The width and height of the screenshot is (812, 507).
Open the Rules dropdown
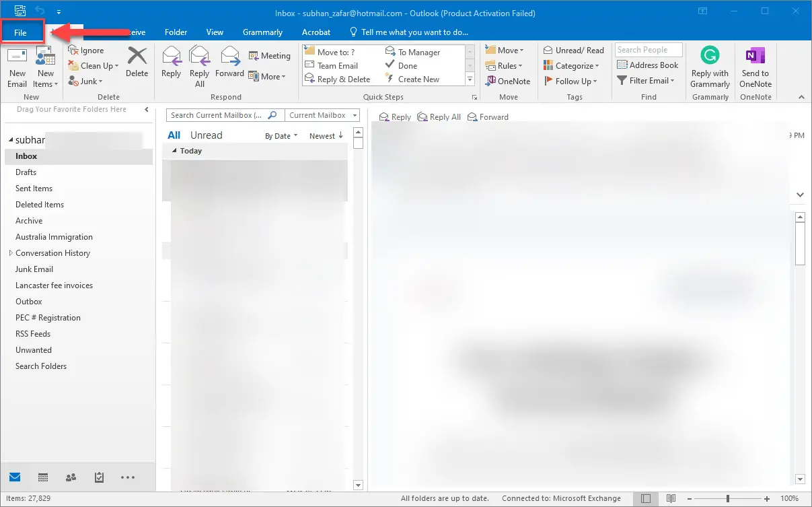(x=504, y=66)
